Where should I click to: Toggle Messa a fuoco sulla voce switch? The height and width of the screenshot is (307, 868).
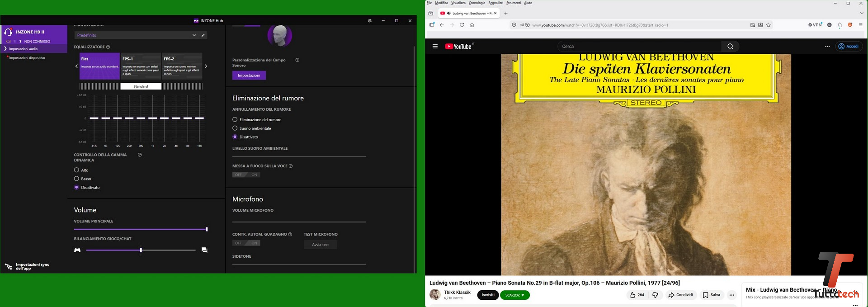246,175
